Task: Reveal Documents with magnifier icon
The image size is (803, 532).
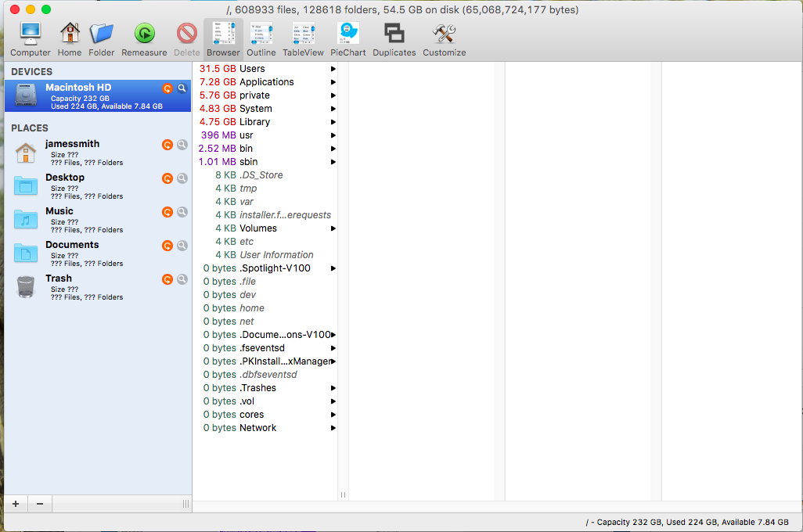Action: (x=182, y=246)
